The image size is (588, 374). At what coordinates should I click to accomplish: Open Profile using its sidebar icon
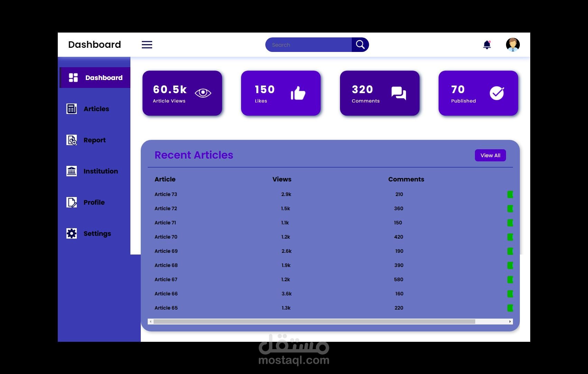coord(72,202)
